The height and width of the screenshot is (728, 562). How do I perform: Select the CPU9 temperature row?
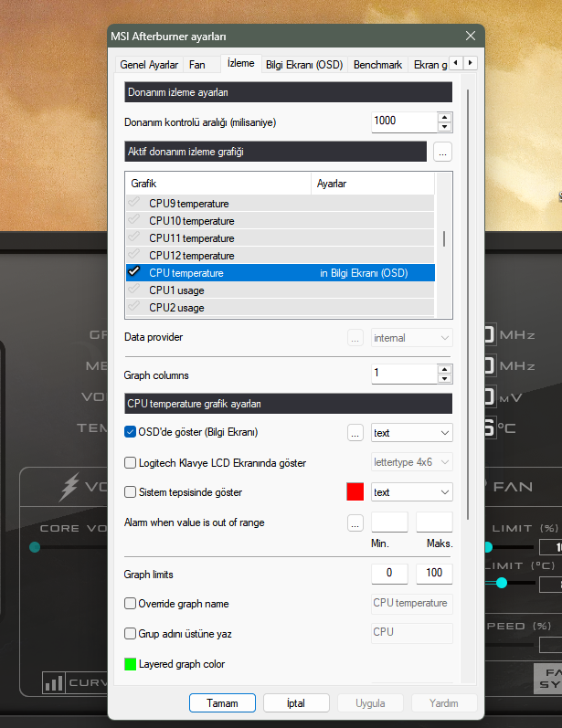(x=280, y=204)
